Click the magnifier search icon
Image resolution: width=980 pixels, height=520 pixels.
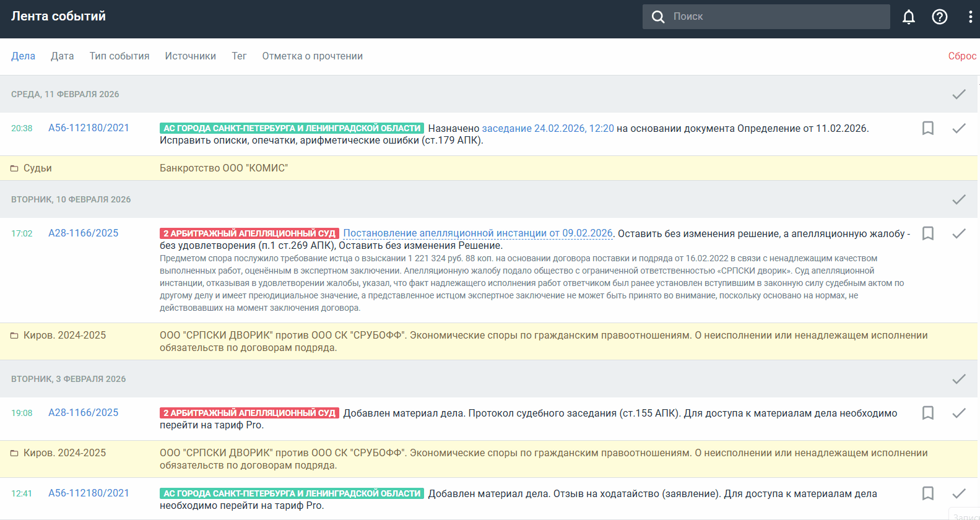point(658,17)
